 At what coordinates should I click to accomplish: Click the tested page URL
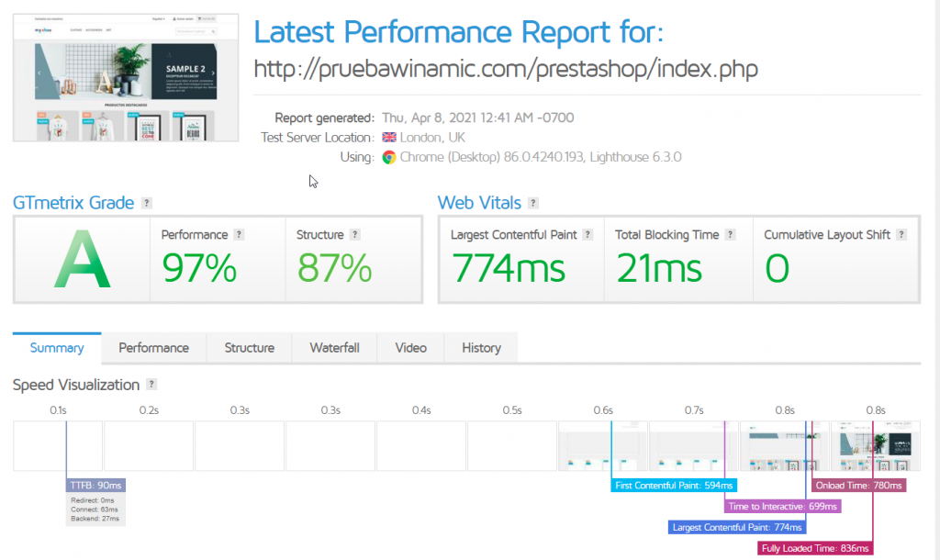pyautogui.click(x=506, y=70)
